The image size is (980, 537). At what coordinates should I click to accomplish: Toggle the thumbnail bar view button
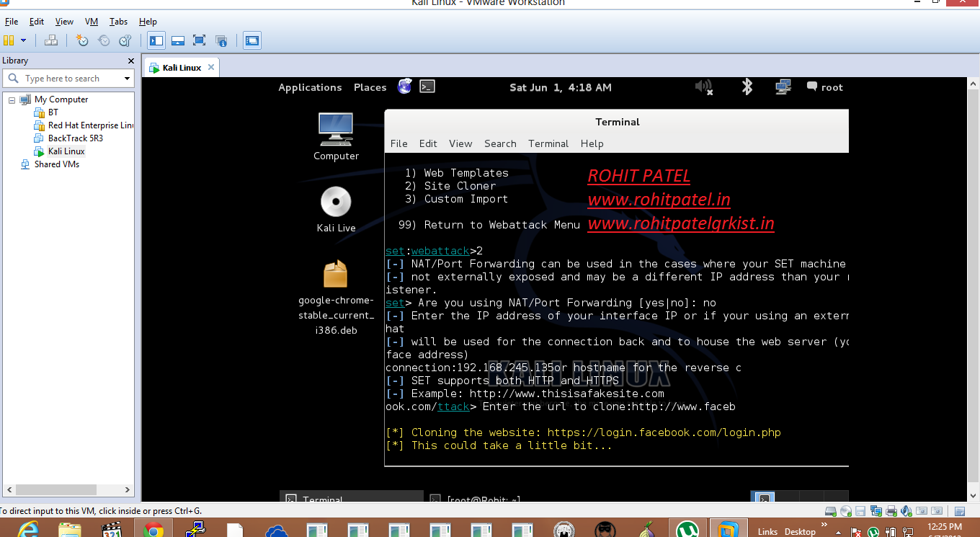(178, 40)
